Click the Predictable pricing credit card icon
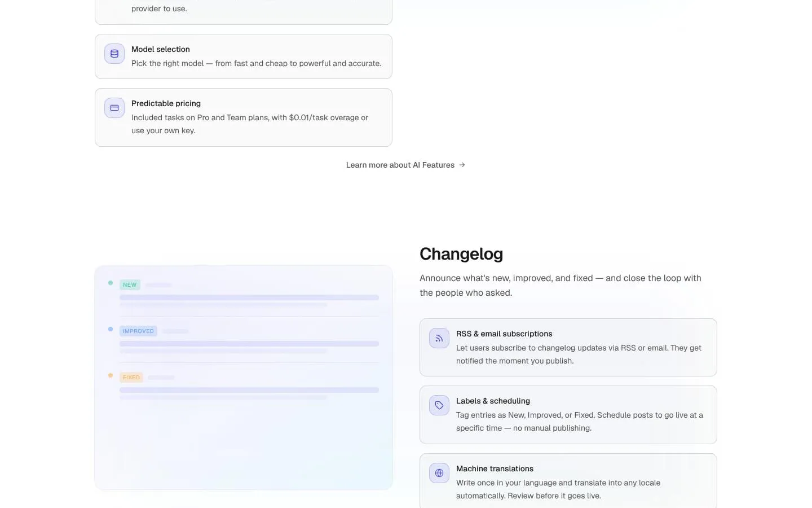Viewport: 812px width, 508px height. (x=114, y=108)
